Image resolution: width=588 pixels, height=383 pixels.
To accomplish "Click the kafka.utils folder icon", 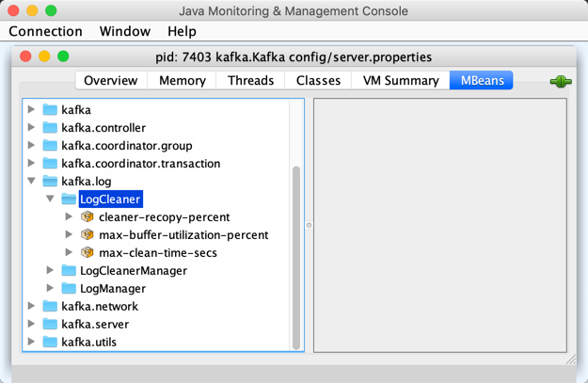I will (50, 343).
